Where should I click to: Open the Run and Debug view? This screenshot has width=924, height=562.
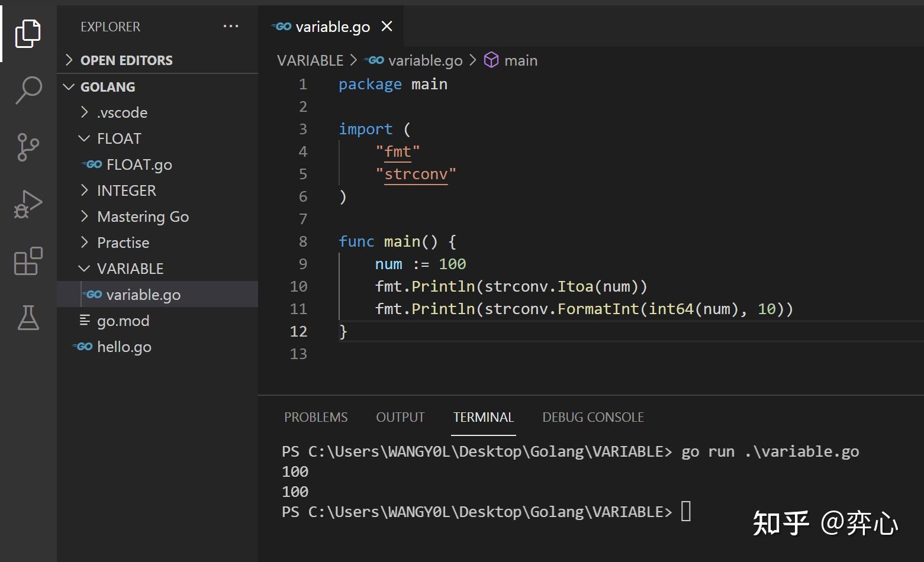pyautogui.click(x=28, y=204)
